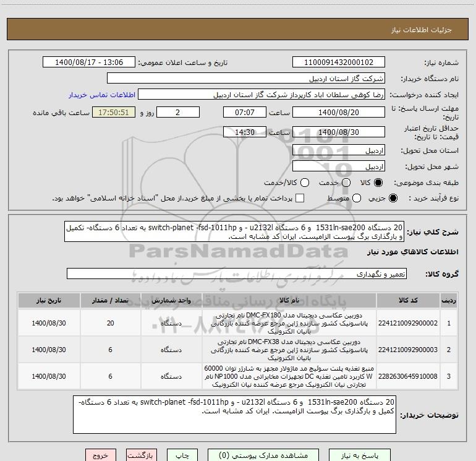Click the واحد شمارش column header
This screenshot has height=461, width=476.
click(171, 300)
